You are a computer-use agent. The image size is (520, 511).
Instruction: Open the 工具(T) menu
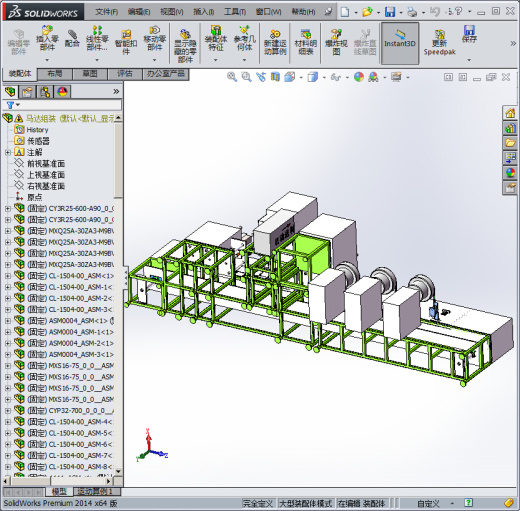click(235, 12)
